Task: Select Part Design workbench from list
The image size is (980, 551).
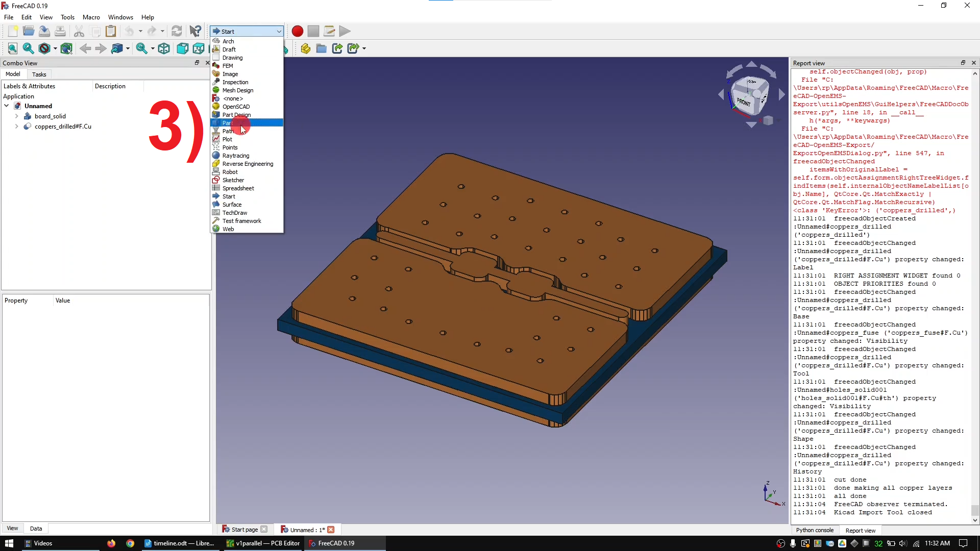Action: [247, 115]
